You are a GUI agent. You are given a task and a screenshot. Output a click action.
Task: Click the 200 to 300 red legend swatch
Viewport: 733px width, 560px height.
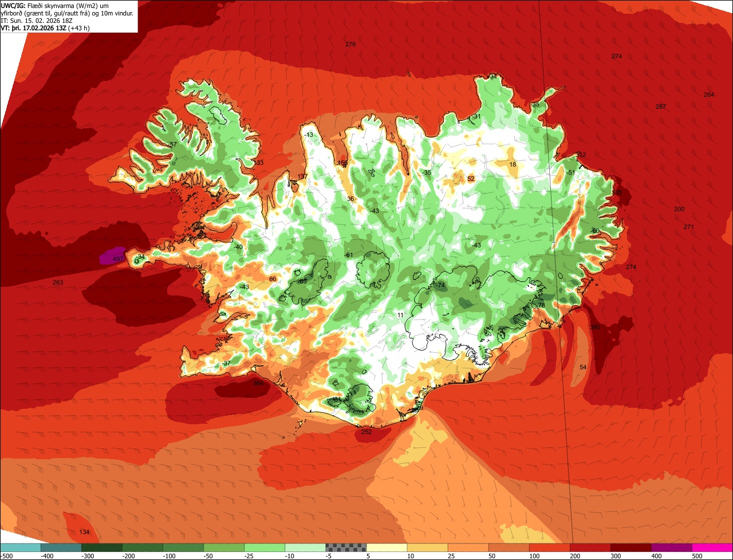point(590,547)
